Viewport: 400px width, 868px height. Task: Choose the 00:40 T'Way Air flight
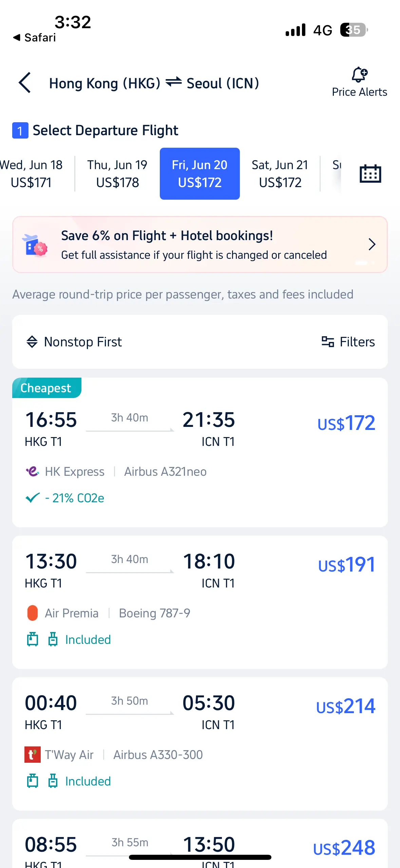click(x=200, y=744)
